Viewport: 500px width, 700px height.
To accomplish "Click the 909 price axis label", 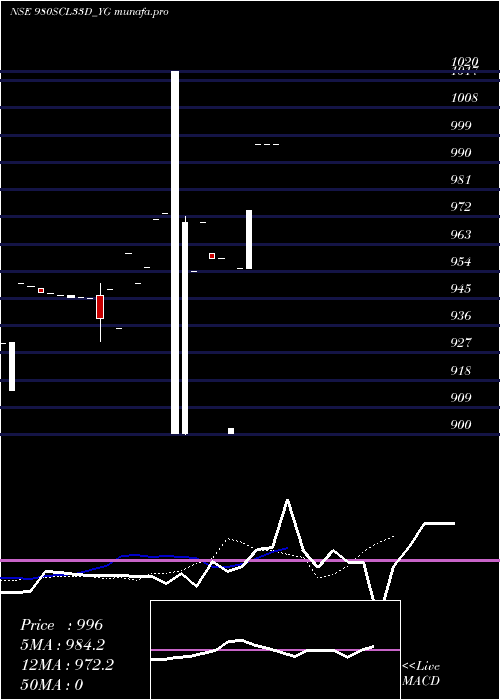I will pyautogui.click(x=461, y=397).
